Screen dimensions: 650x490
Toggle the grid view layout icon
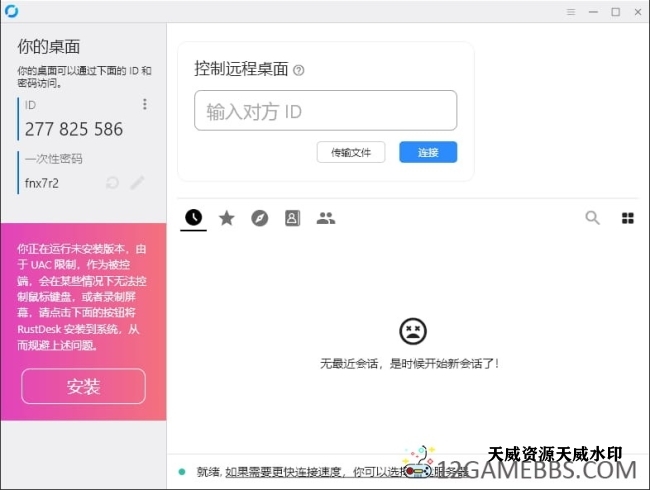click(x=628, y=217)
